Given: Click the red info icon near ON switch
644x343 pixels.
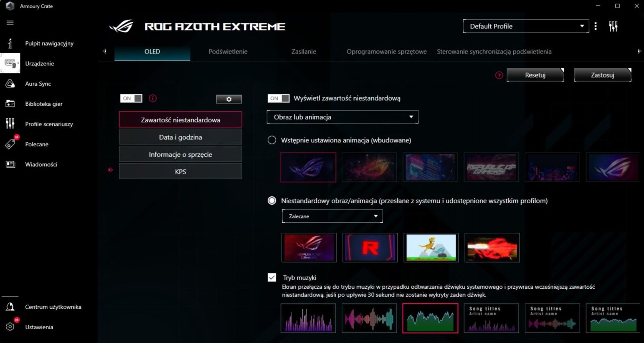Looking at the screenshot, I should pyautogui.click(x=153, y=98).
